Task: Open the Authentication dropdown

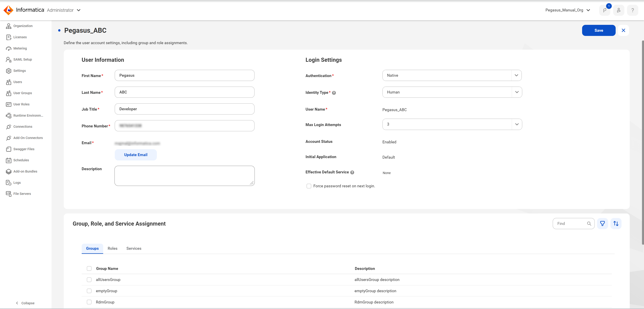Action: tap(452, 75)
